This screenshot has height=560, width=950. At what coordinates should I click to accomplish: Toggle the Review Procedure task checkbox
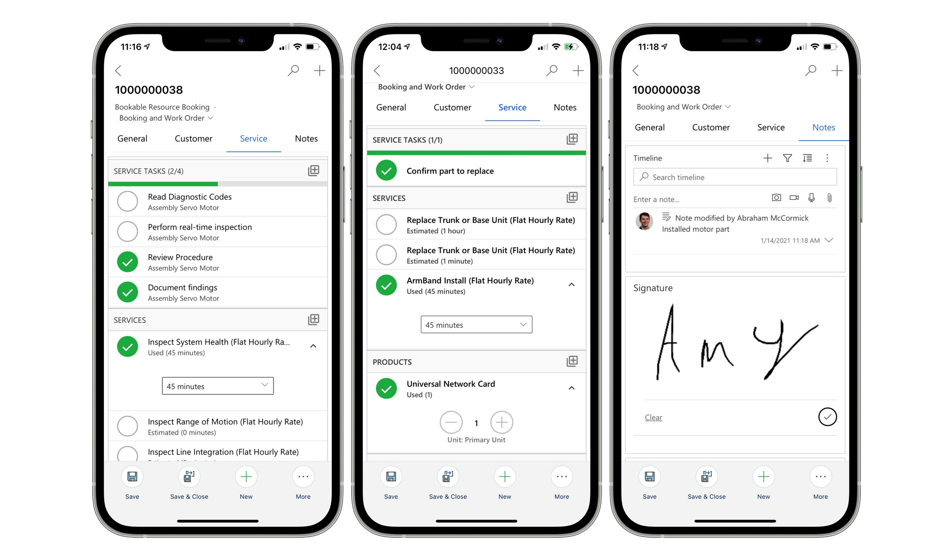[129, 261]
